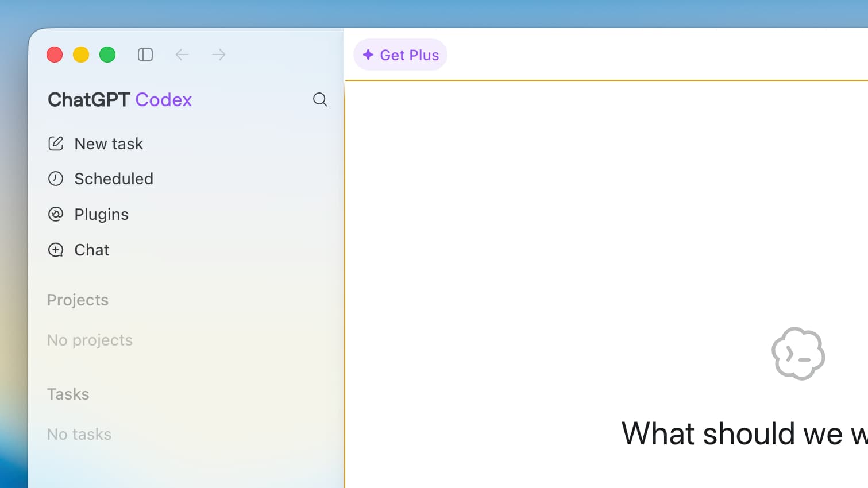Click the Plugins icon
The image size is (868, 488).
coord(56,214)
